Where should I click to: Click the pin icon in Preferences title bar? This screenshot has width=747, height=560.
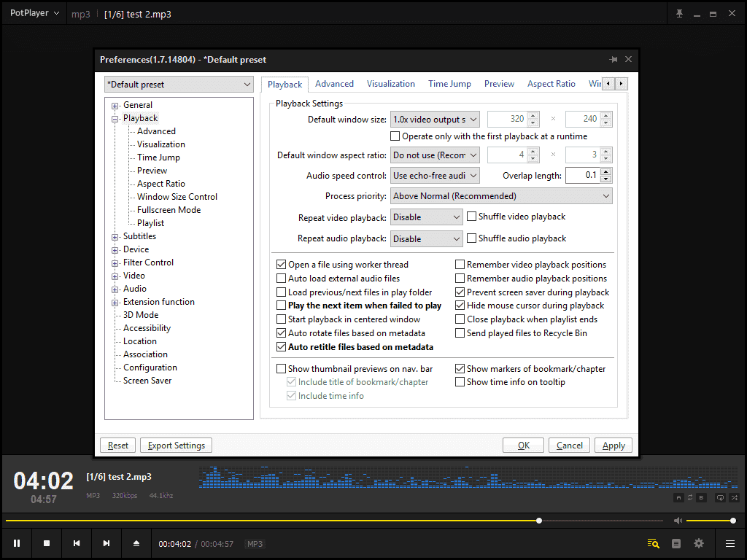tap(614, 60)
